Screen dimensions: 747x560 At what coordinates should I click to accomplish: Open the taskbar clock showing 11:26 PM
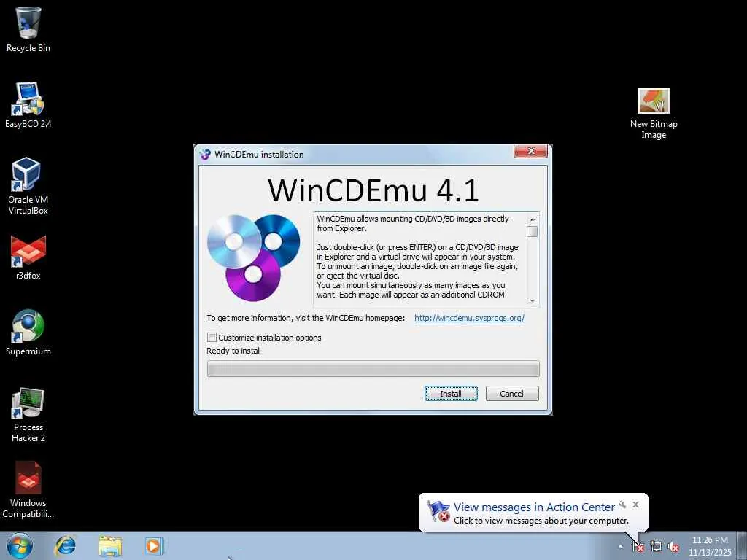point(710,545)
